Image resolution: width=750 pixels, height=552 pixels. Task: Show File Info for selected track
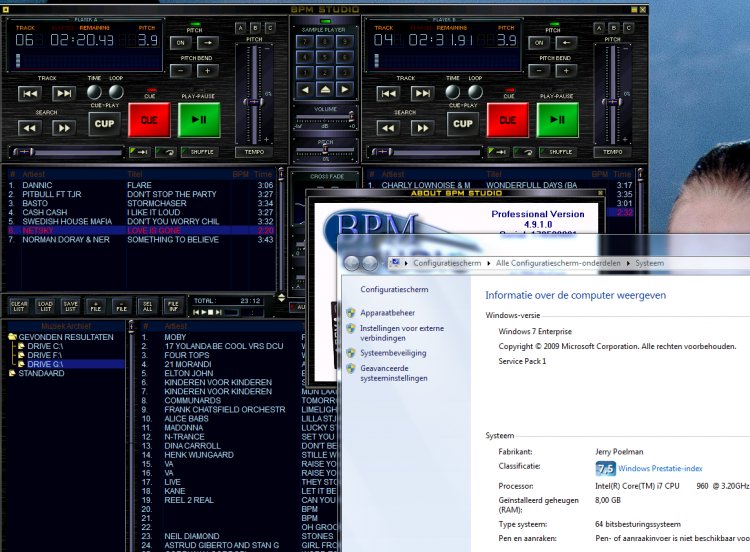pyautogui.click(x=173, y=306)
